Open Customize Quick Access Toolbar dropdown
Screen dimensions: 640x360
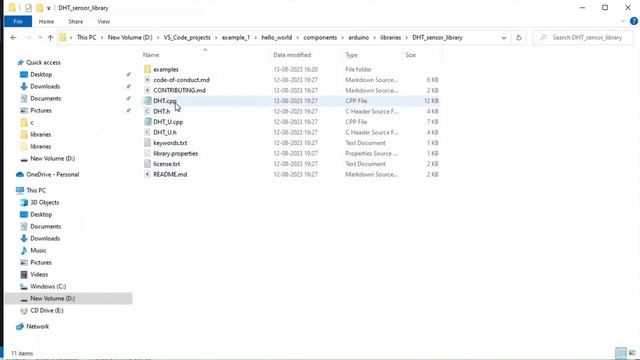pos(49,8)
